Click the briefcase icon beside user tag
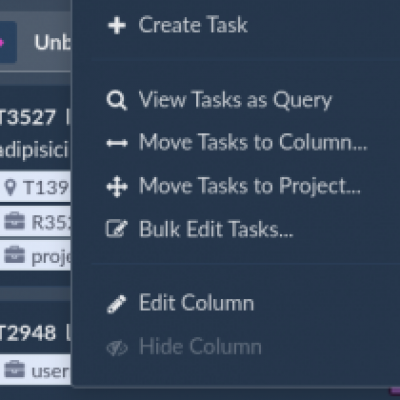Screen dimensions: 400x400 14,369
